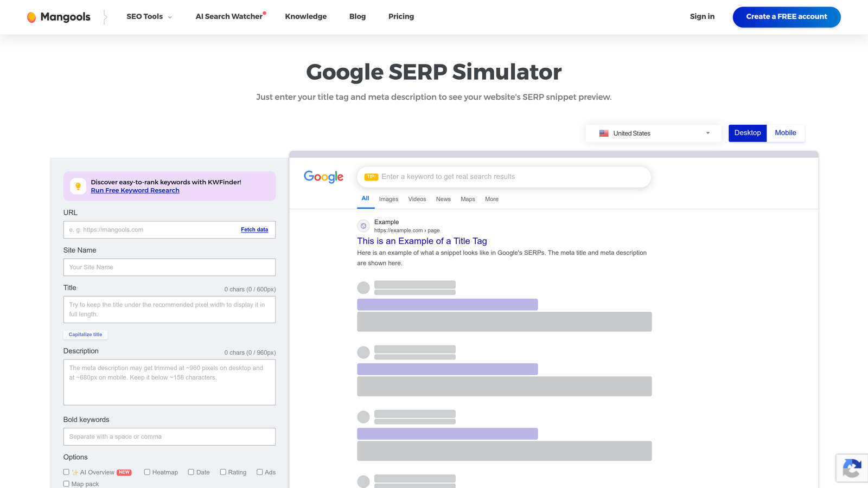
Task: Click the NEW badge next to AI Overview
Action: pos(124,472)
